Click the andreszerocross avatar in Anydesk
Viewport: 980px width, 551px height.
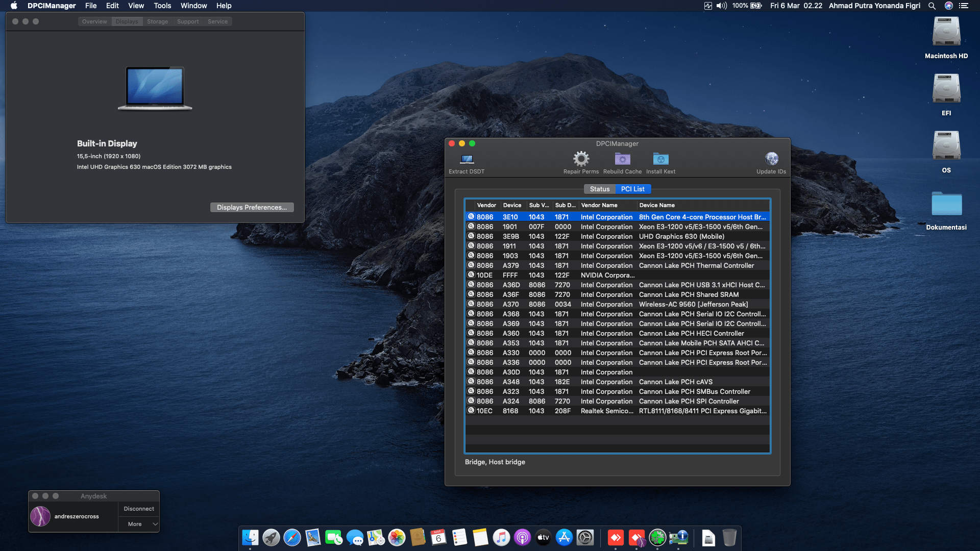click(x=40, y=516)
